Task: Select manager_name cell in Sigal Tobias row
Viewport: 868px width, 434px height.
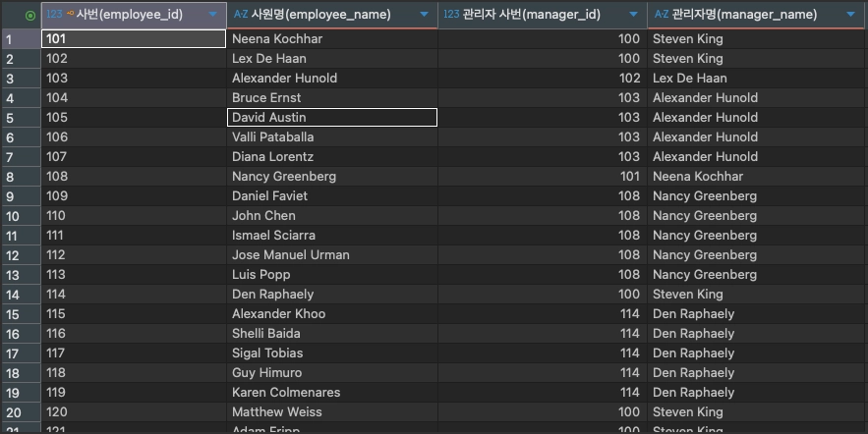Action: point(758,353)
